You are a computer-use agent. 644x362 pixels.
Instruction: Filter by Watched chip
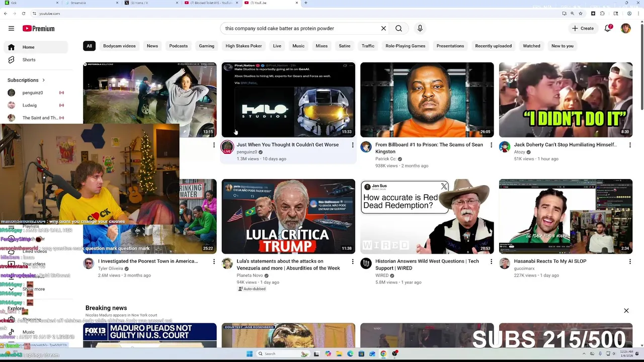pos(531,46)
